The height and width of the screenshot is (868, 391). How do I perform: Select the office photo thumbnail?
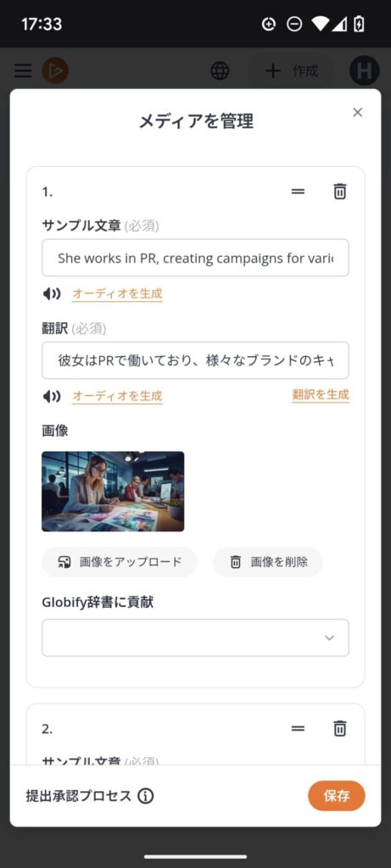113,492
